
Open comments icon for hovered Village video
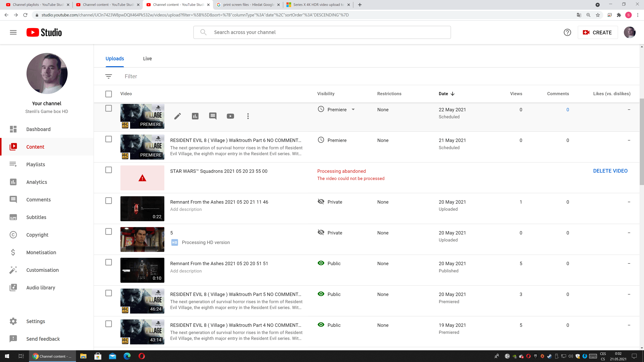coord(213,116)
